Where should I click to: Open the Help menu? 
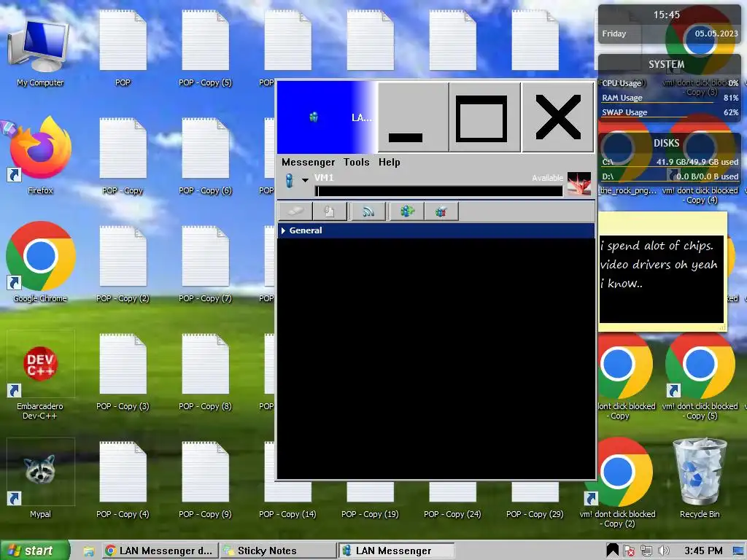(x=390, y=162)
